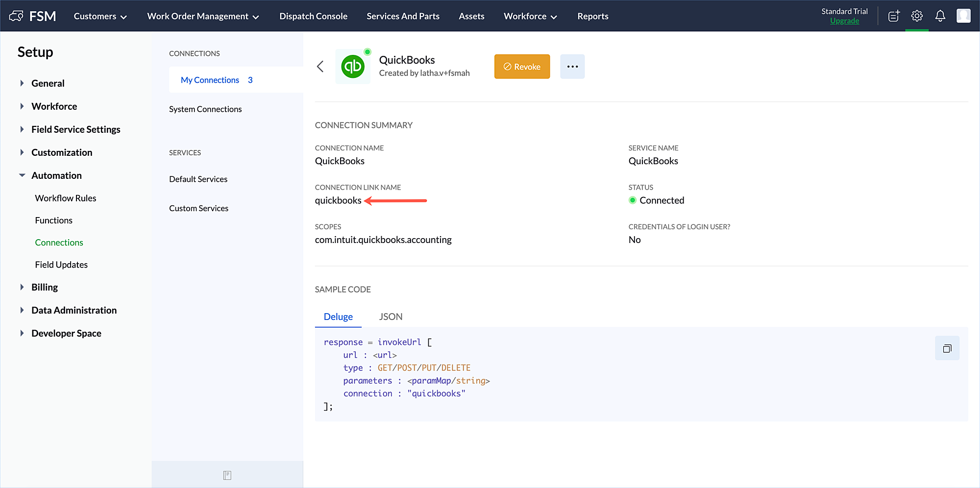Click the FSM logo icon
The height and width of the screenshot is (488, 980).
click(16, 16)
